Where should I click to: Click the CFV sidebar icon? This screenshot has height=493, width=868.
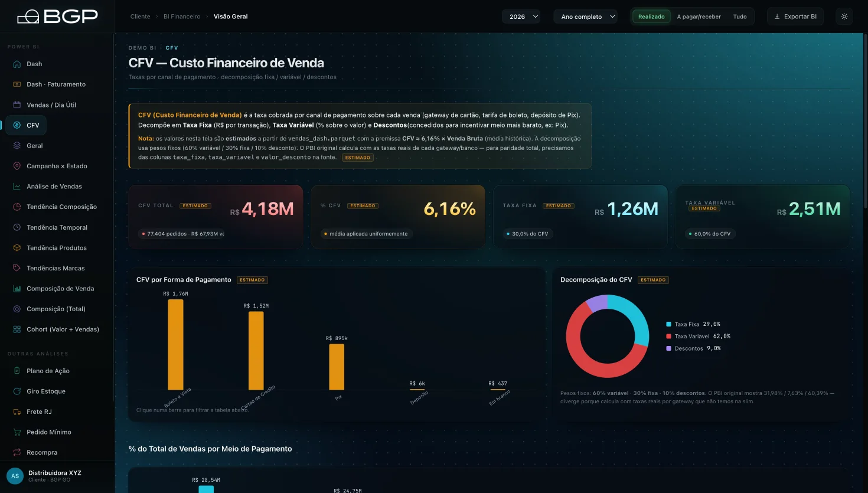(x=17, y=125)
